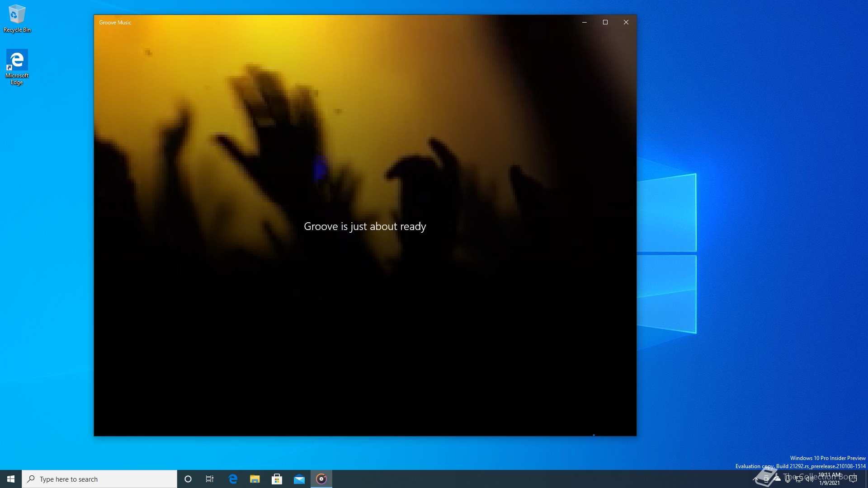Click the Show desktop strip
The height and width of the screenshot is (488, 868).
pos(866,479)
